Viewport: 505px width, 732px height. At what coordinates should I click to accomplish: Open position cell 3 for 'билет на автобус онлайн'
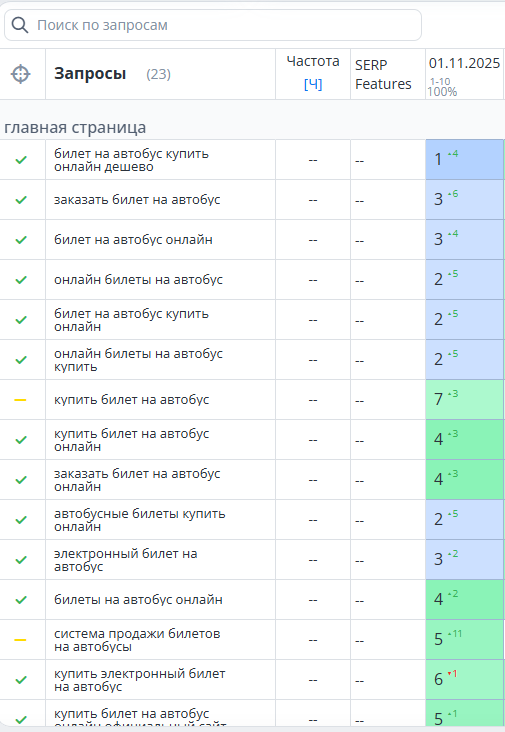(x=464, y=240)
